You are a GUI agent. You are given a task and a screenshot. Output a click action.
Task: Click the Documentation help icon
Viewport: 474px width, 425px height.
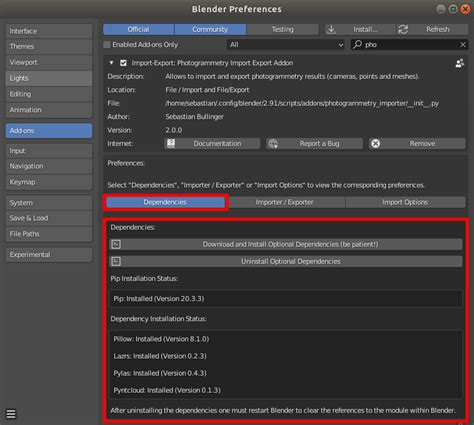point(171,144)
